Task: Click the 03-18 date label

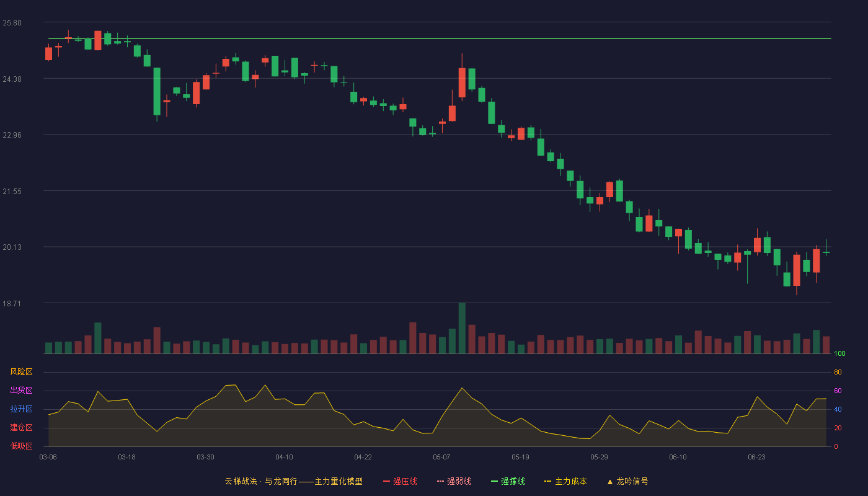Action: (126, 457)
